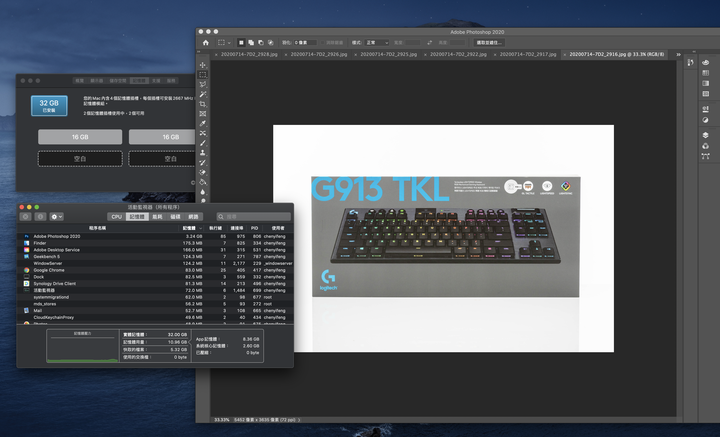Open the History panel icon
The height and width of the screenshot is (437, 720).
[x=691, y=63]
